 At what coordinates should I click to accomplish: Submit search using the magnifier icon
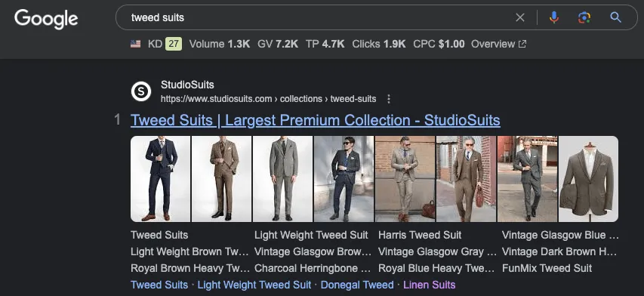point(615,17)
